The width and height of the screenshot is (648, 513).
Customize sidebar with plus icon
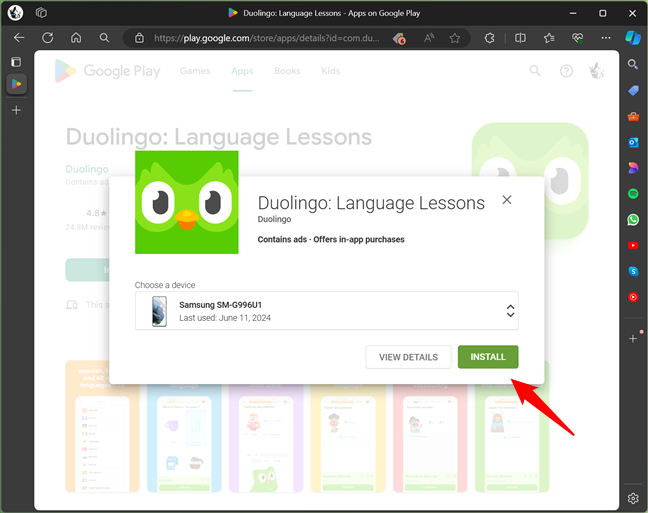pyautogui.click(x=633, y=339)
